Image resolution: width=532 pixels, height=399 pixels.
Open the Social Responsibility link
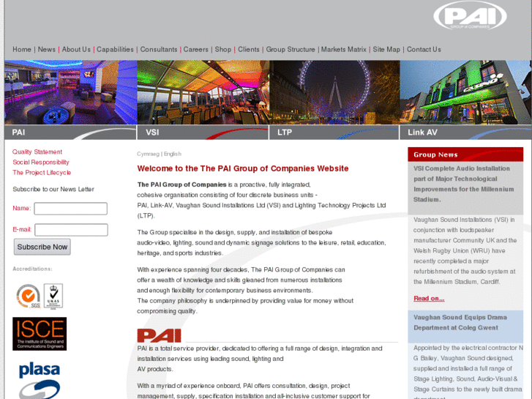coord(41,163)
